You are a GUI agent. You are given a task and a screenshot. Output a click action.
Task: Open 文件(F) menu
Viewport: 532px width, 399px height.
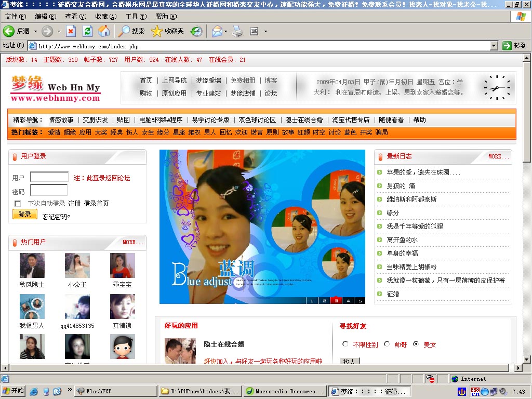(x=16, y=16)
